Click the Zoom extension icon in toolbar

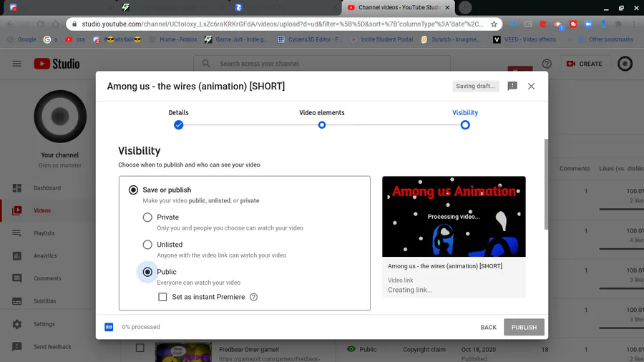point(588,24)
